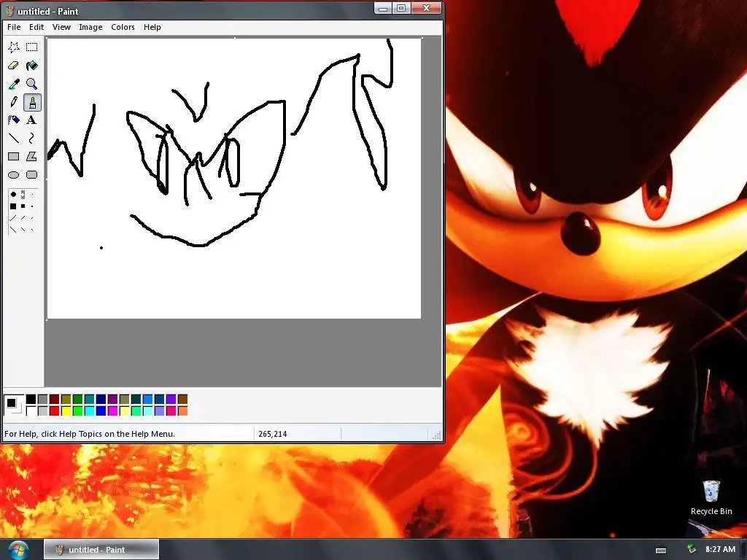Viewport: 747px width, 560px height.
Task: Click the Paint title bar application icon
Action: 9,11
